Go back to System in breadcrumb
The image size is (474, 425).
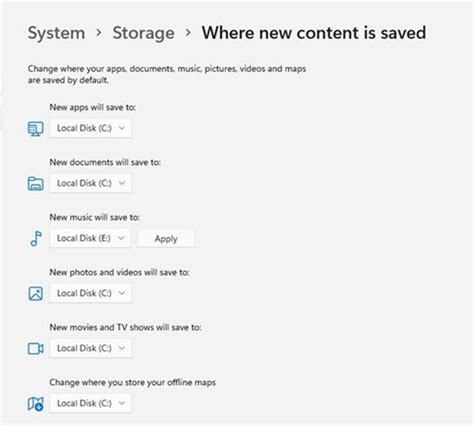tap(56, 33)
